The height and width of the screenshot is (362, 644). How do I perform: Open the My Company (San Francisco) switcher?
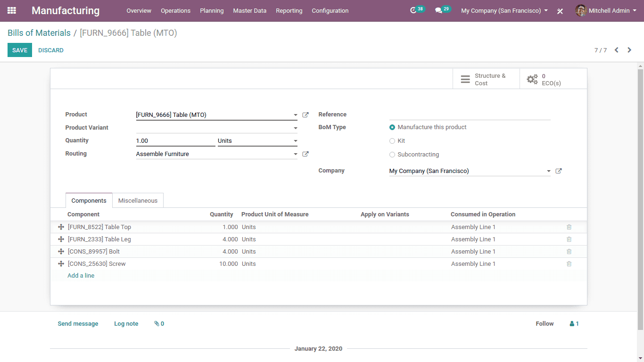point(504,10)
